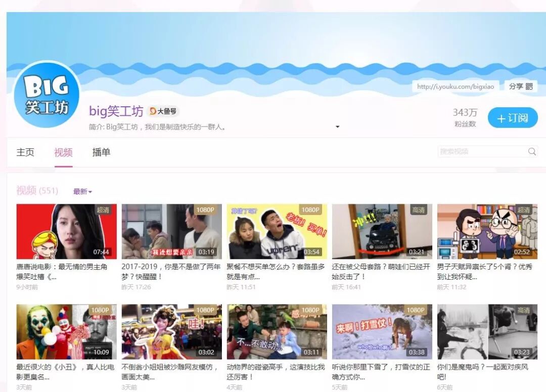Click the 1080P badge on 小丑 video thumbnail
This screenshot has height=392, width=546.
click(x=100, y=309)
